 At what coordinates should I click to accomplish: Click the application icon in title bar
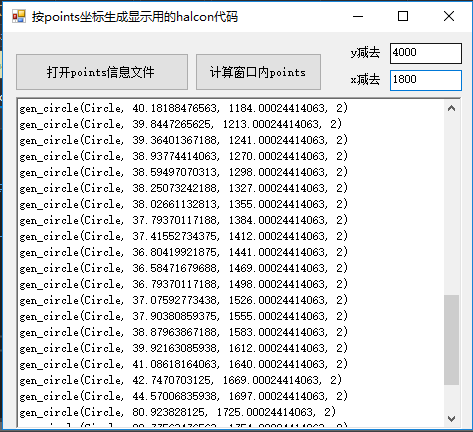click(19, 16)
